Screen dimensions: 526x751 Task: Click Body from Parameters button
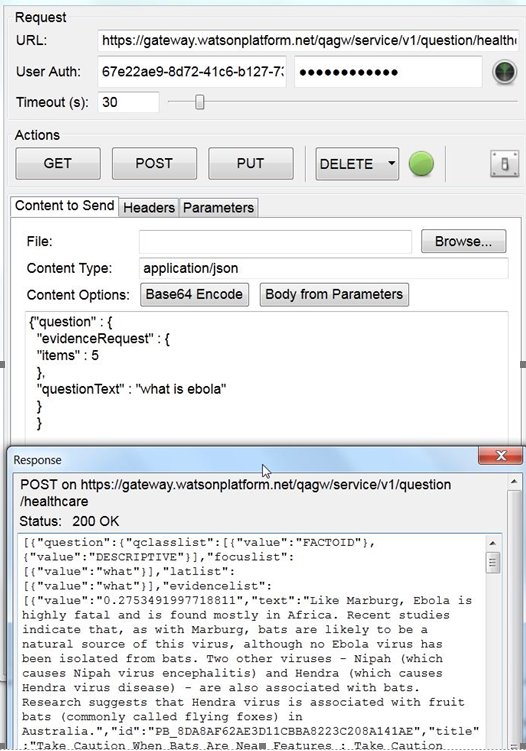[334, 295]
